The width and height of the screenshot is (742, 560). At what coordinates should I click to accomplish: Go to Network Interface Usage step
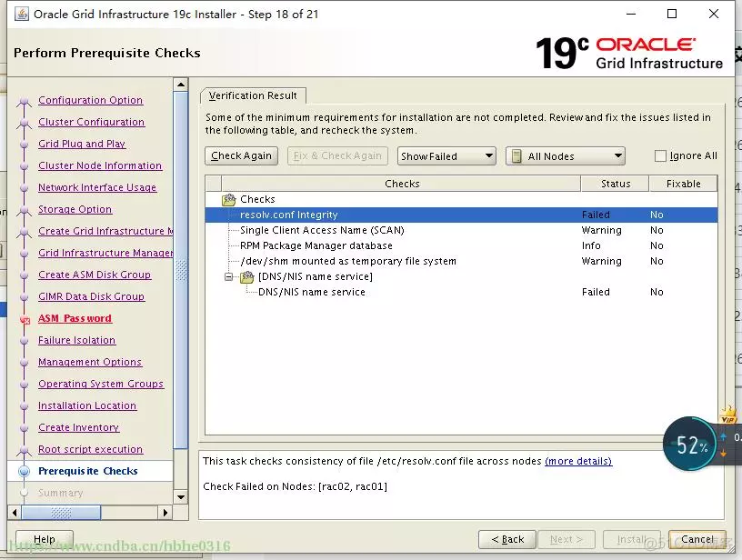point(97,187)
